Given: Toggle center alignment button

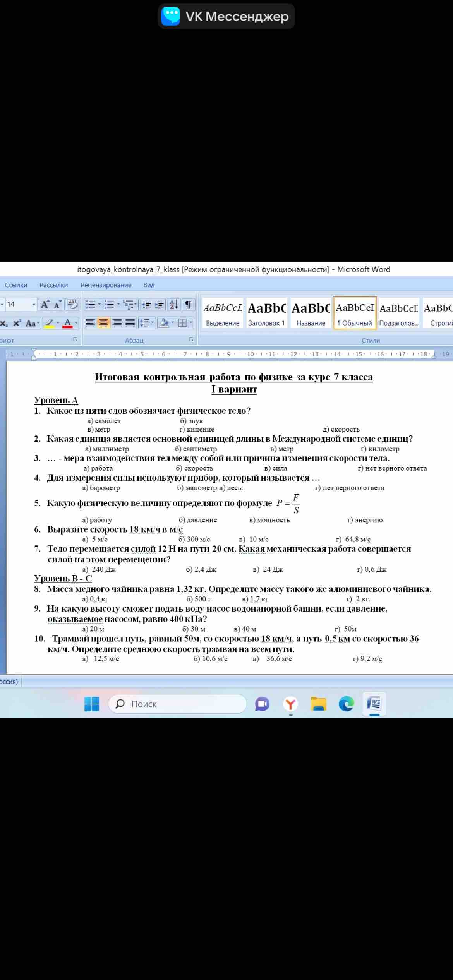Looking at the screenshot, I should 103,323.
